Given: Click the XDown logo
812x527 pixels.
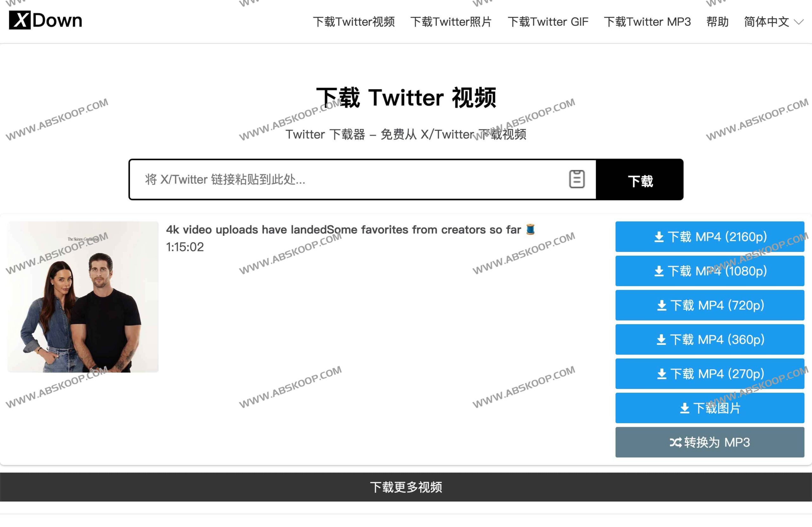Looking at the screenshot, I should pos(46,20).
